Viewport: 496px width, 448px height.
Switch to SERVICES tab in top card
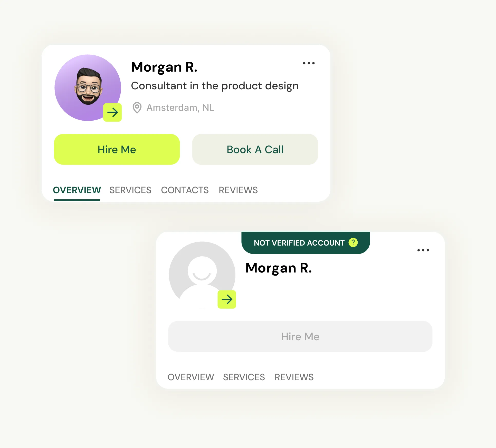tap(130, 190)
